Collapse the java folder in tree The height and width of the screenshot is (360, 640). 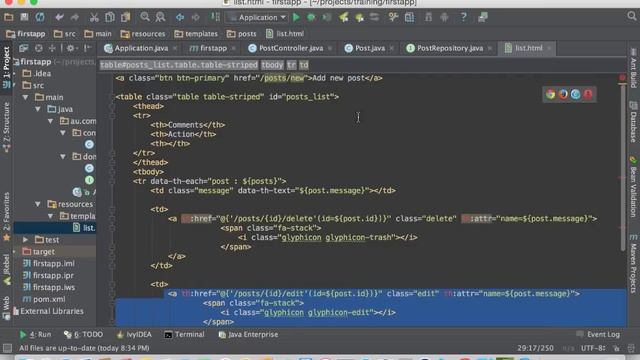click(38, 109)
